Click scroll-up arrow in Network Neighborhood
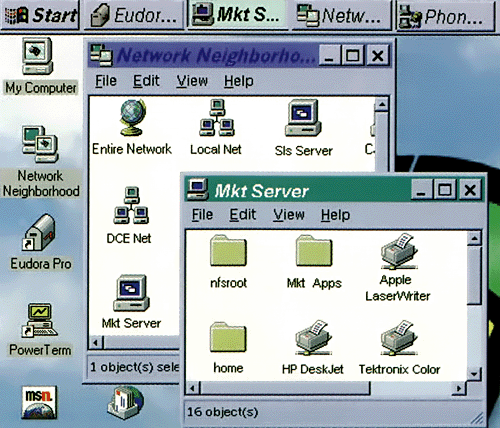This screenshot has width=500, height=428. point(382,105)
